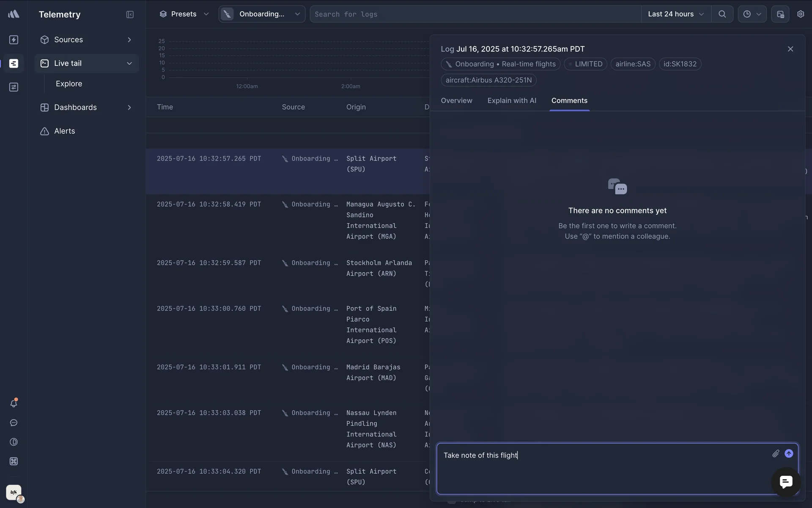Open the settings gear icon
Screen dimensions: 812x508
tap(801, 14)
